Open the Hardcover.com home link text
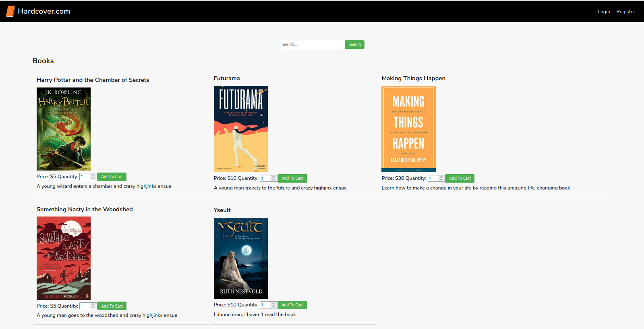Screen dimensions: 644x329 (x=44, y=11)
